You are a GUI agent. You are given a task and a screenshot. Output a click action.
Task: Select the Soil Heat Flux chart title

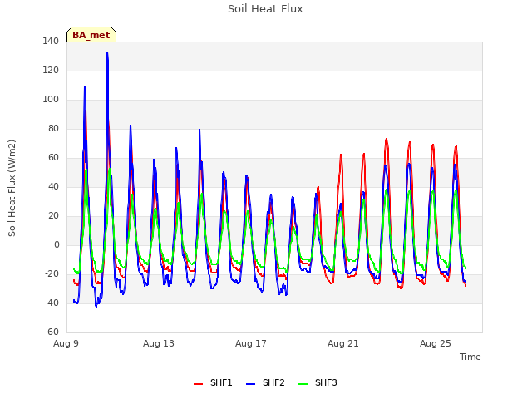(265, 9)
